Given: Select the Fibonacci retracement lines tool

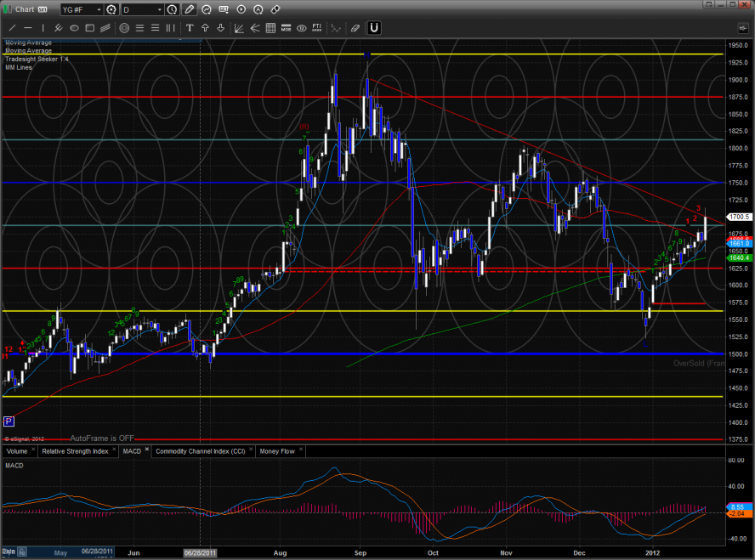Looking at the screenshot, I should click(139, 28).
